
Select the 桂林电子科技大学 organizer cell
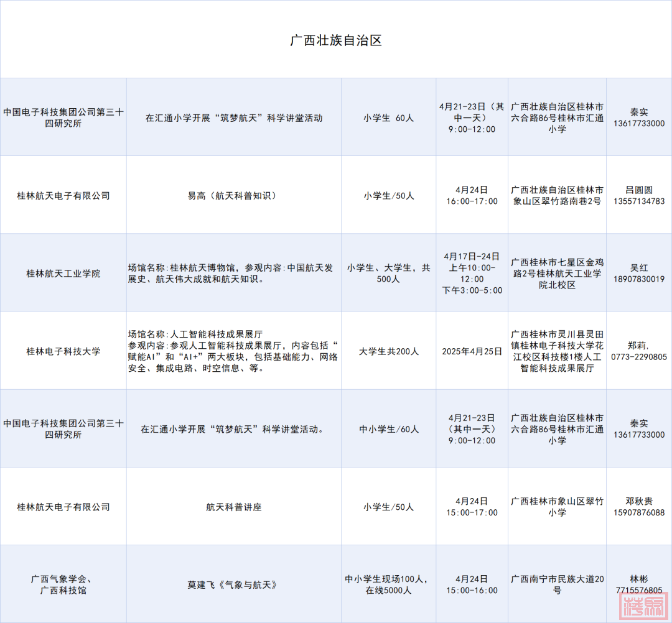(63, 351)
